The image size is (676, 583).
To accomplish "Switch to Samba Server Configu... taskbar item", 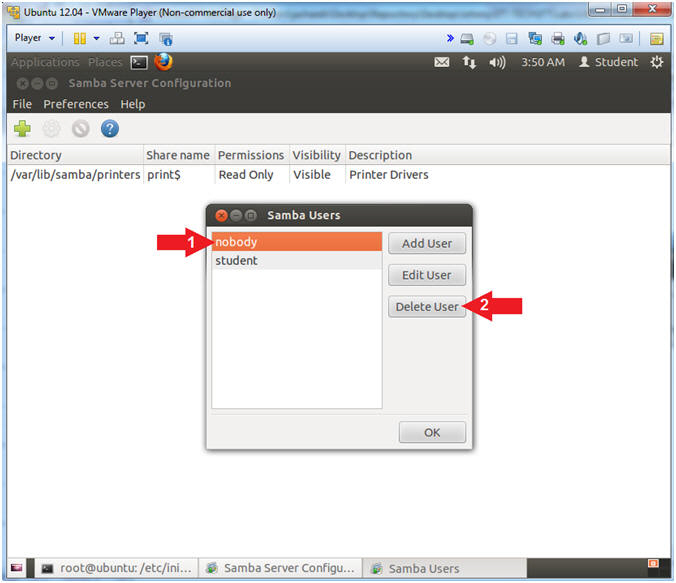I will pos(280,568).
